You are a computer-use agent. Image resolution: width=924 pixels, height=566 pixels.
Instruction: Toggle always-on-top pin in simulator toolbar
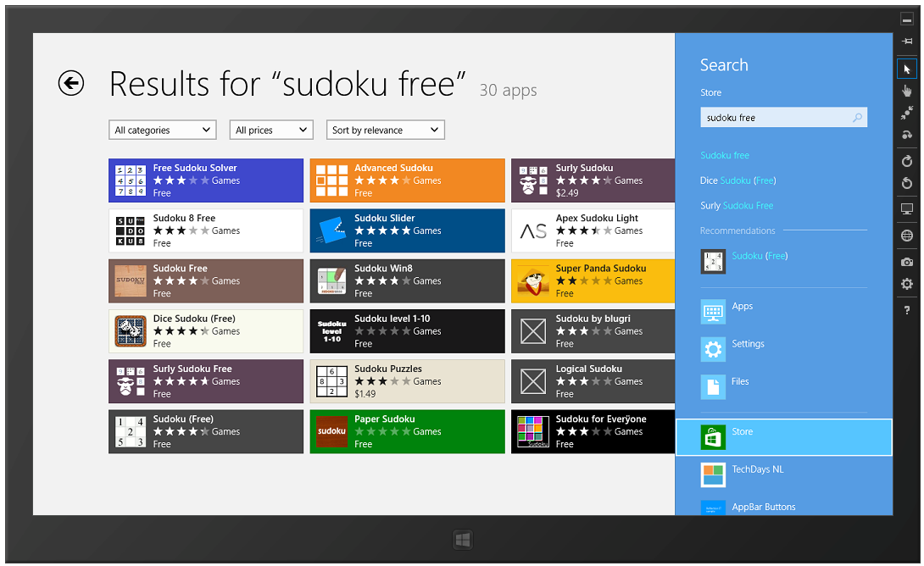(906, 42)
